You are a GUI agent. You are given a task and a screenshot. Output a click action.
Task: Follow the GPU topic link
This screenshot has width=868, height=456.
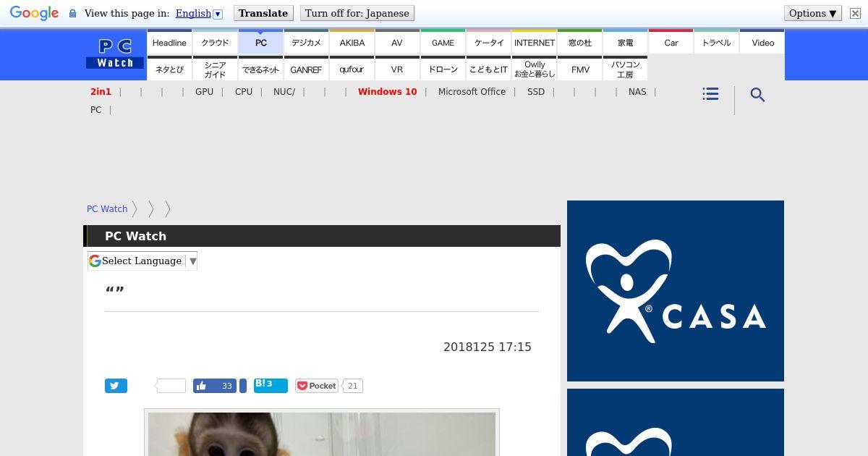point(204,92)
